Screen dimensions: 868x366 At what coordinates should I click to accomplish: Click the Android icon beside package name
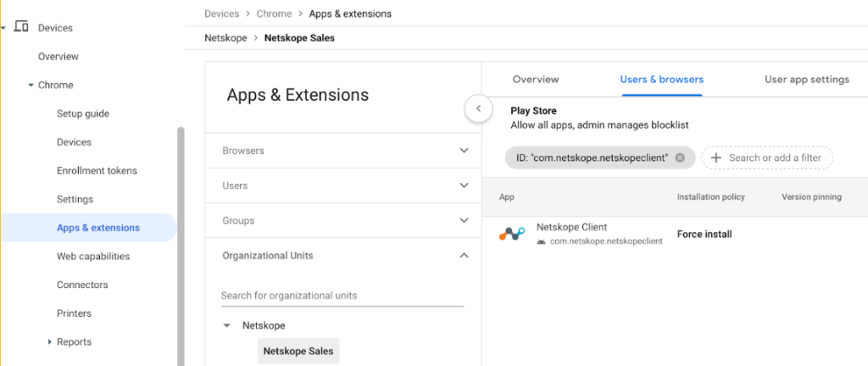click(541, 241)
